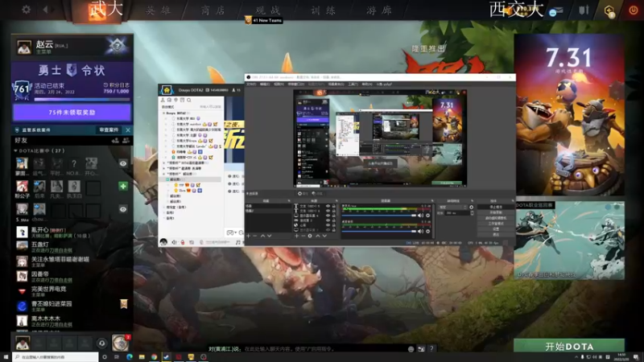Lock the 心率 source in OBS

pos(333,225)
